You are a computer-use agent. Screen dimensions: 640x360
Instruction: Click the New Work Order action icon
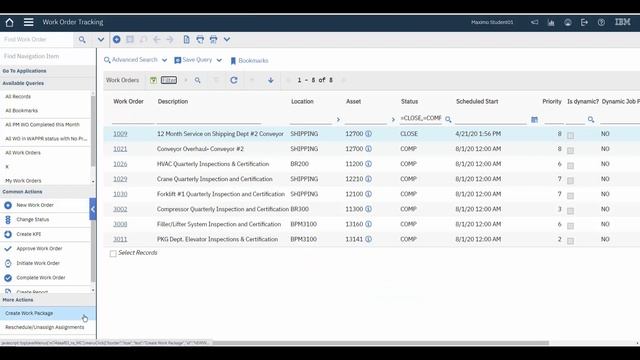pyautogui.click(x=8, y=205)
